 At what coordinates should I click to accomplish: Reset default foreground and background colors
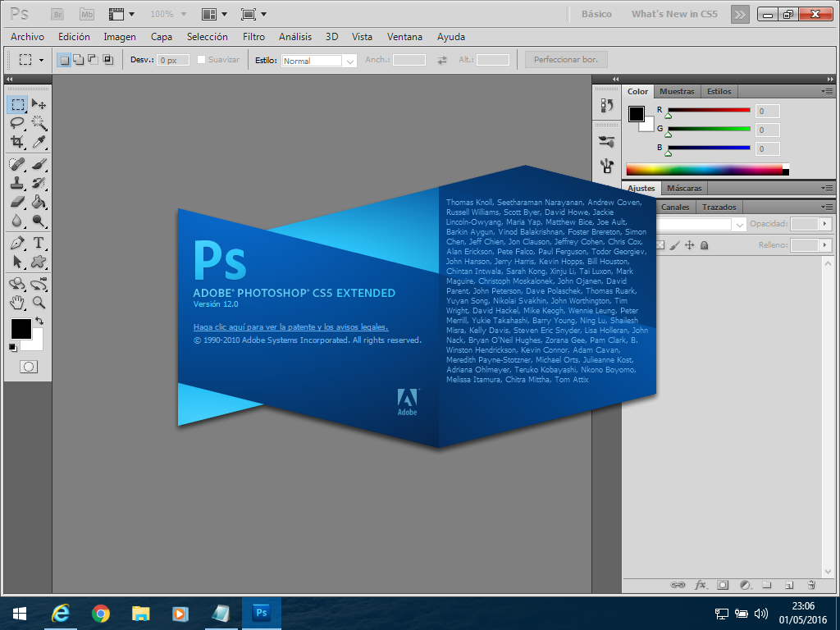(x=13, y=348)
